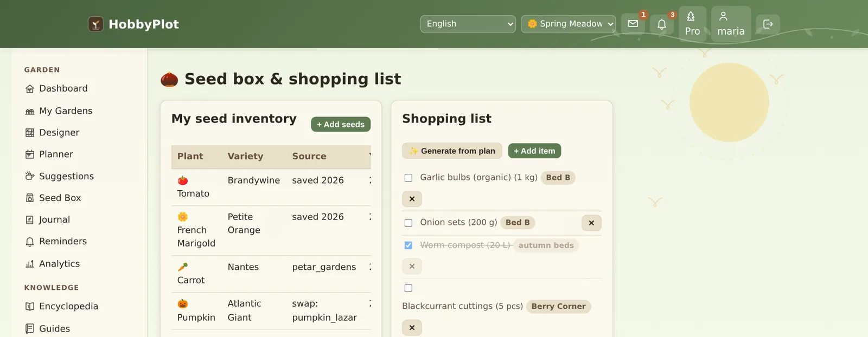This screenshot has width=868, height=337.
Task: Click the Journal sidebar icon
Action: coord(30,220)
